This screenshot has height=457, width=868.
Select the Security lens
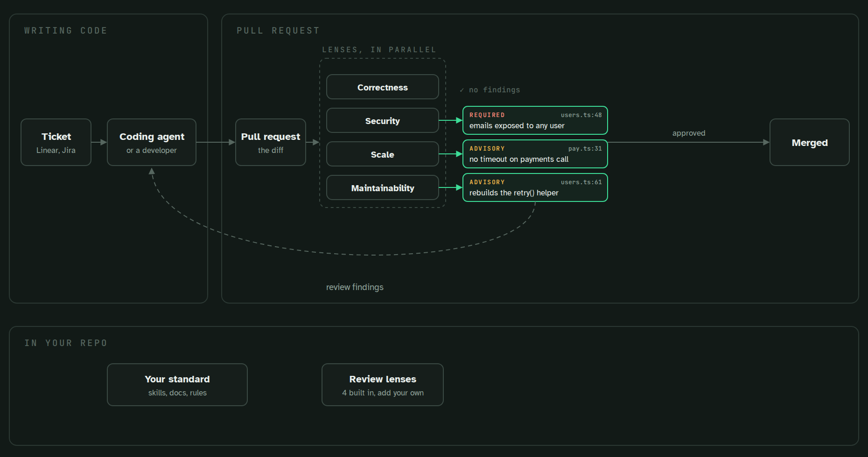click(x=383, y=120)
